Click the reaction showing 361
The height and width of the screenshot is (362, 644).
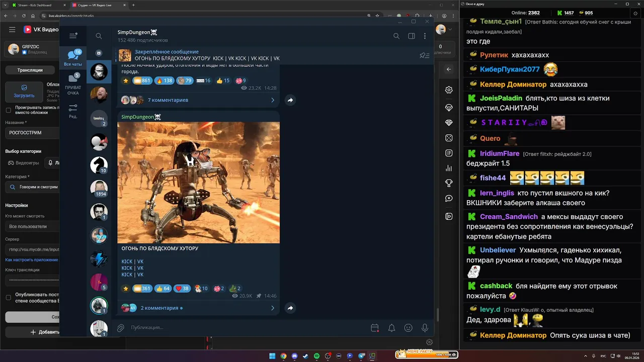click(142, 289)
